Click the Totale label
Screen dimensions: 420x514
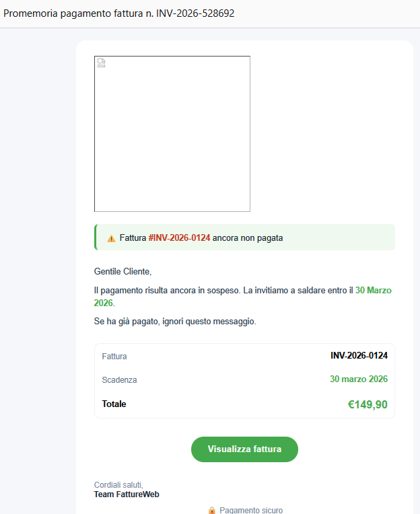114,404
